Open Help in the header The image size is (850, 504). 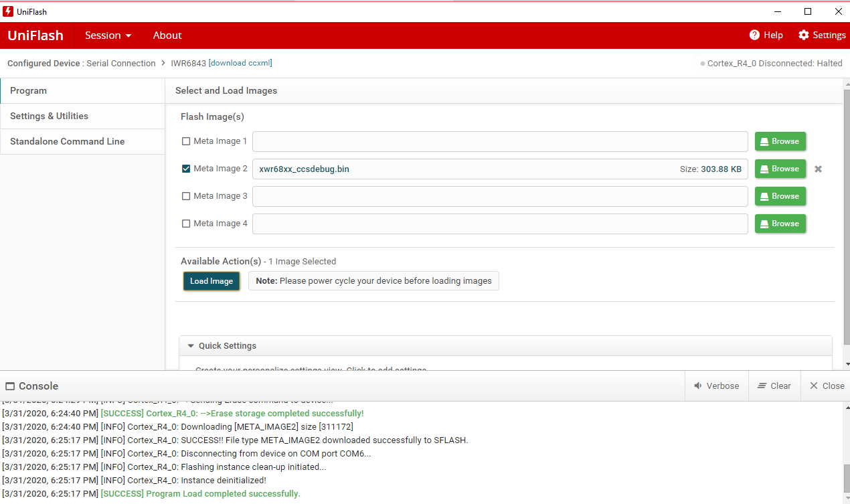pyautogui.click(x=766, y=35)
